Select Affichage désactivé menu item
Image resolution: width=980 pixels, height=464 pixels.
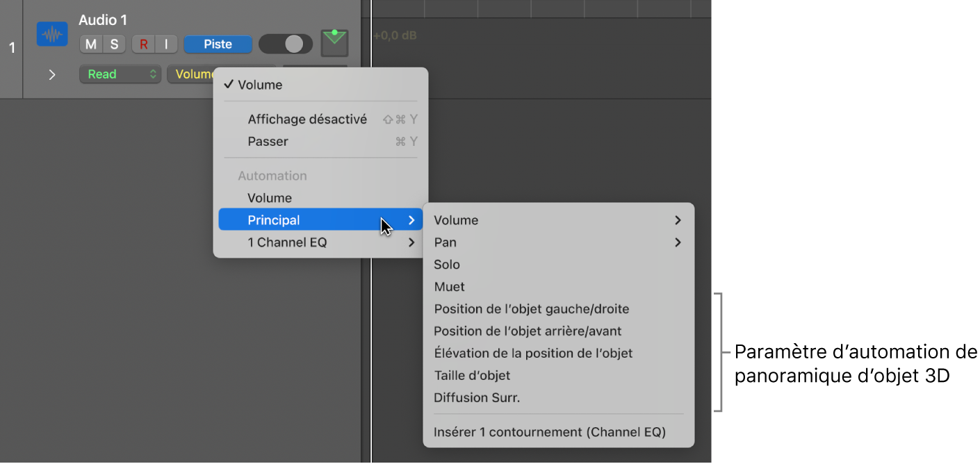pos(307,119)
